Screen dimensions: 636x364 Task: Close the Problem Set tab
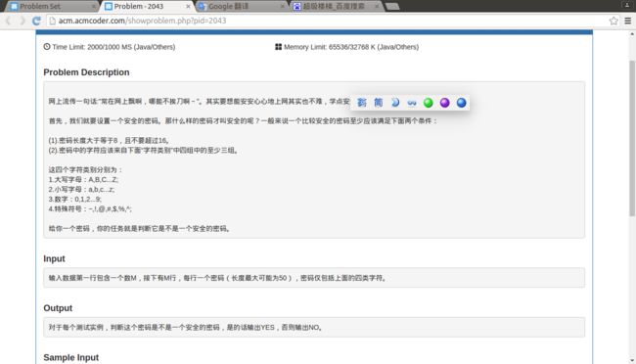coord(94,7)
